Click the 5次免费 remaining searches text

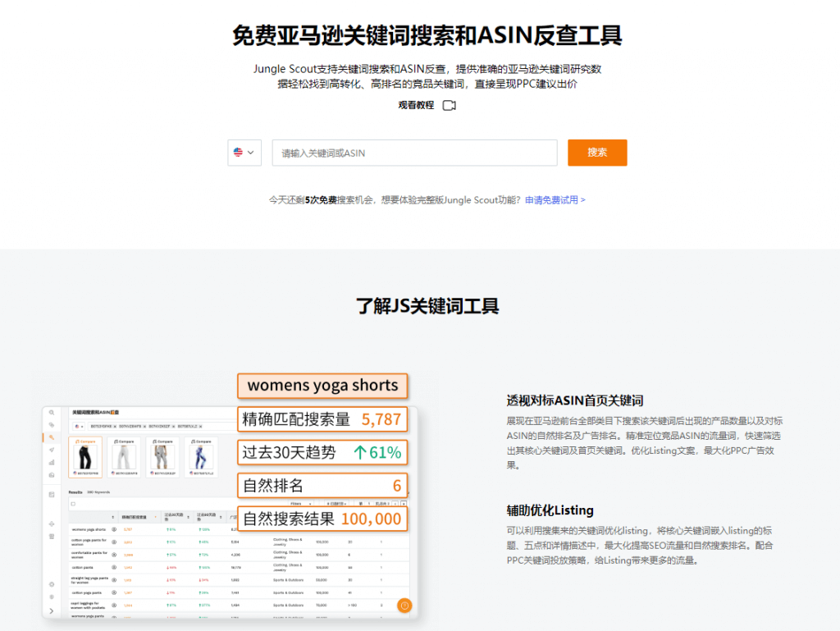click(321, 199)
